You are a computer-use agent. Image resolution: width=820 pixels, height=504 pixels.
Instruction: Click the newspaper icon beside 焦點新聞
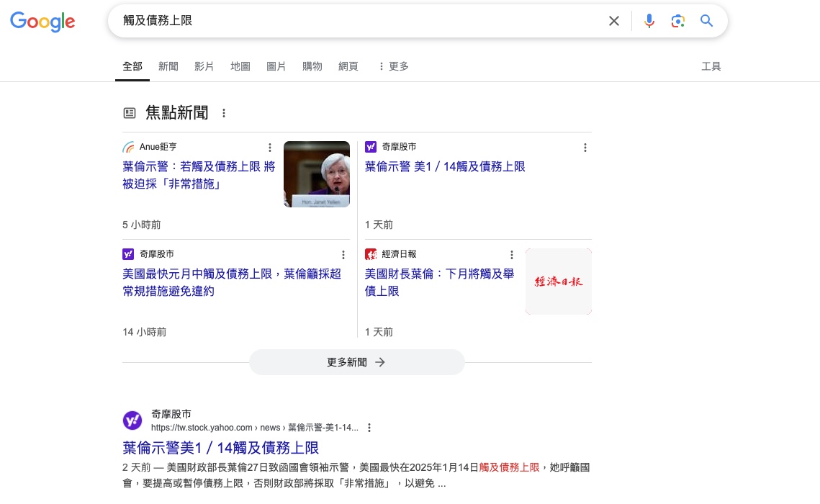129,113
